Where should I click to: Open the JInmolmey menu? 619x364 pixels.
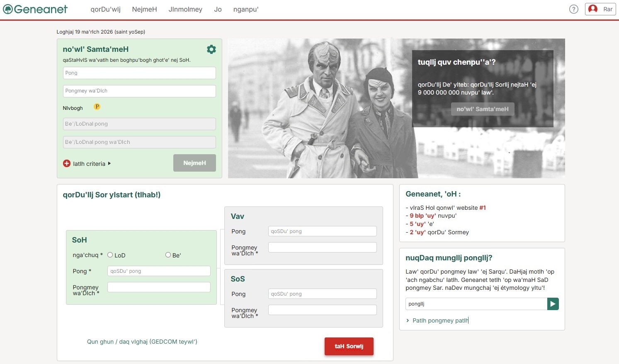coord(185,9)
